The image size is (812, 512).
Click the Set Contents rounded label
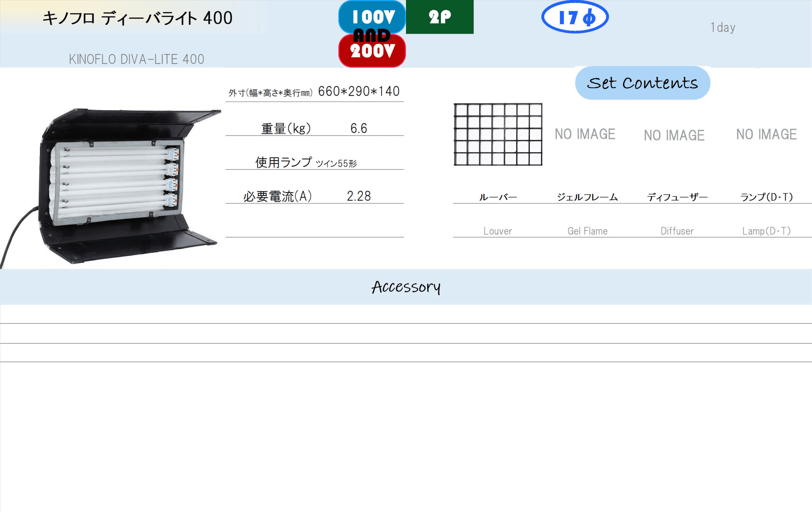643,83
